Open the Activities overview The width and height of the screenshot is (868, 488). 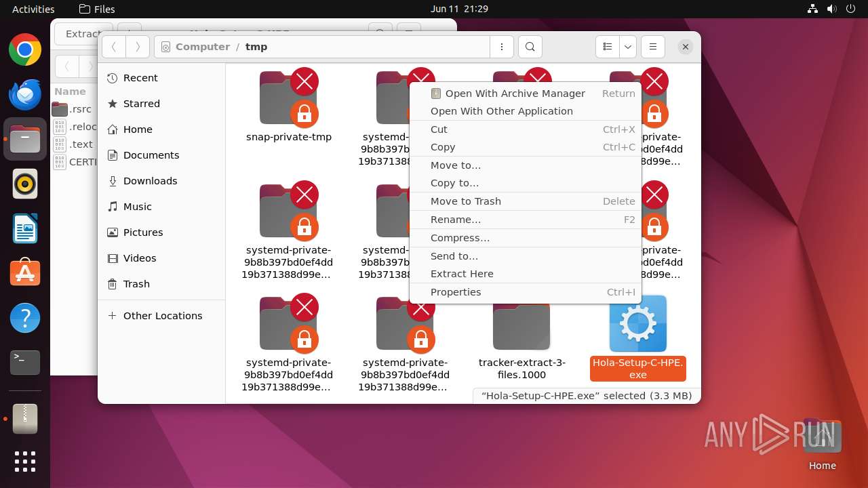pyautogui.click(x=33, y=9)
